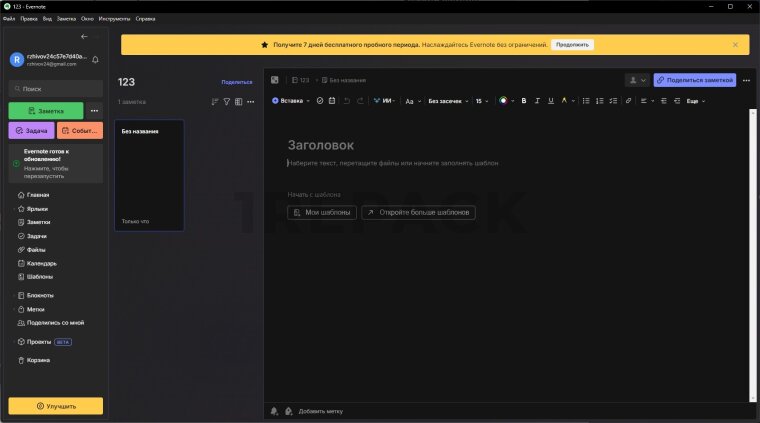This screenshot has width=760, height=423.
Task: Click the notifications bell icon
Action: click(95, 60)
